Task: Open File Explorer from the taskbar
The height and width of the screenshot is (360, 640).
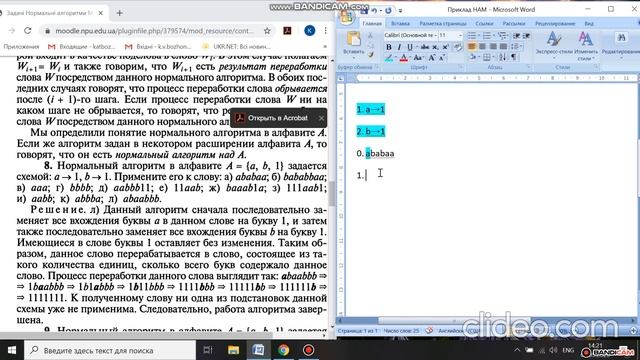Action: (233, 350)
